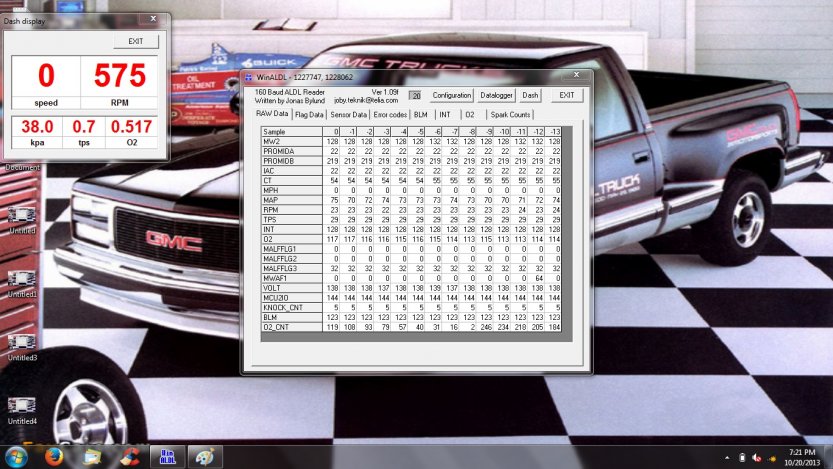Click EXIT in the Dash display window
Viewport: 833px width, 469px height.
pyautogui.click(x=135, y=41)
